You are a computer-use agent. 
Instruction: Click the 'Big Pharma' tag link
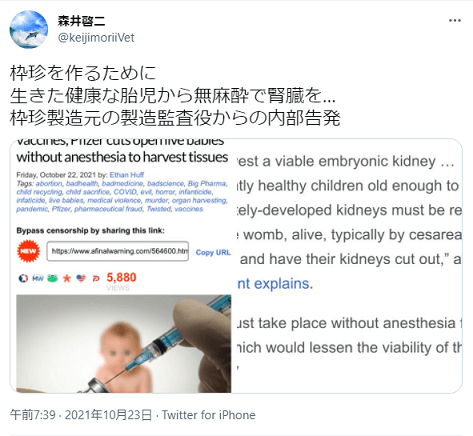[x=207, y=183]
